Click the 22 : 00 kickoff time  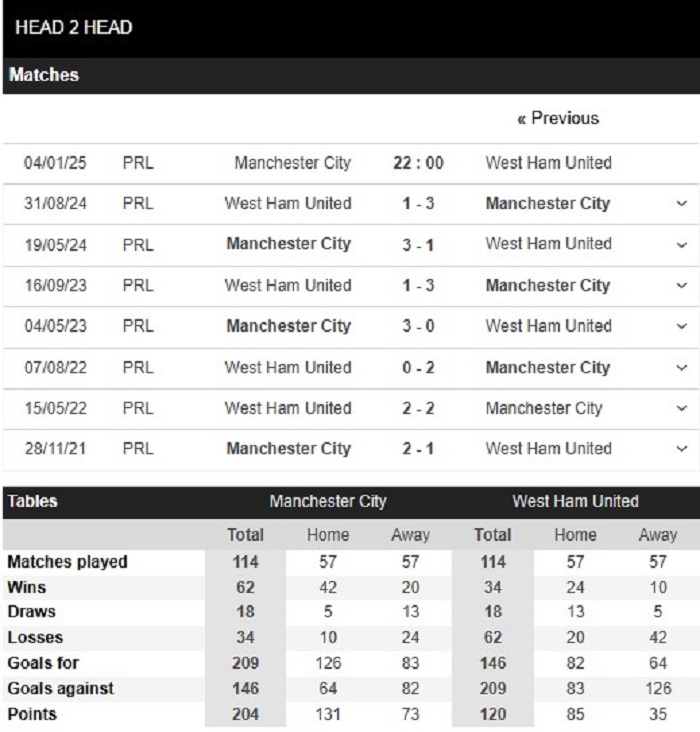point(418,163)
